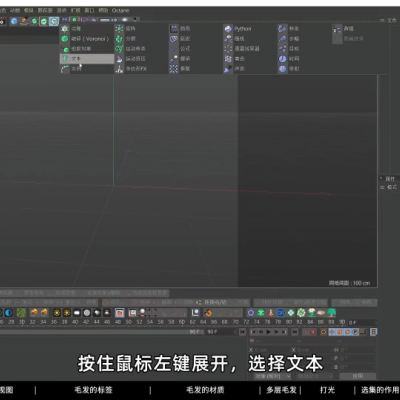Switch to the 毛发的材质 chapter tab
The image size is (400, 400).
coord(205,390)
